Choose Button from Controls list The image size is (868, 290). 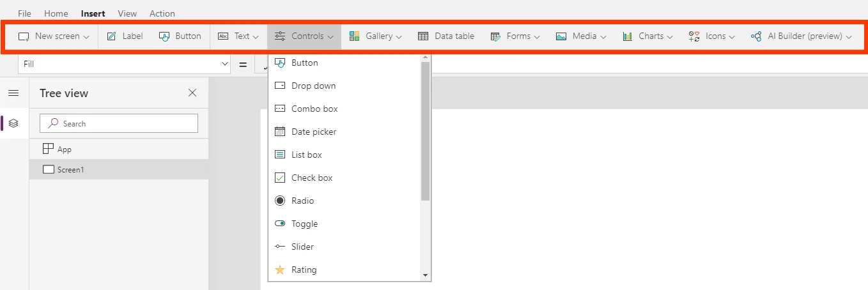pyautogui.click(x=345, y=63)
